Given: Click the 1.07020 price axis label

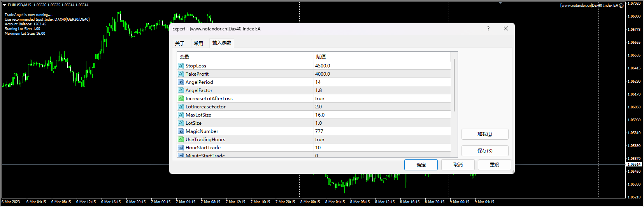Looking at the screenshot, I should [634, 4].
